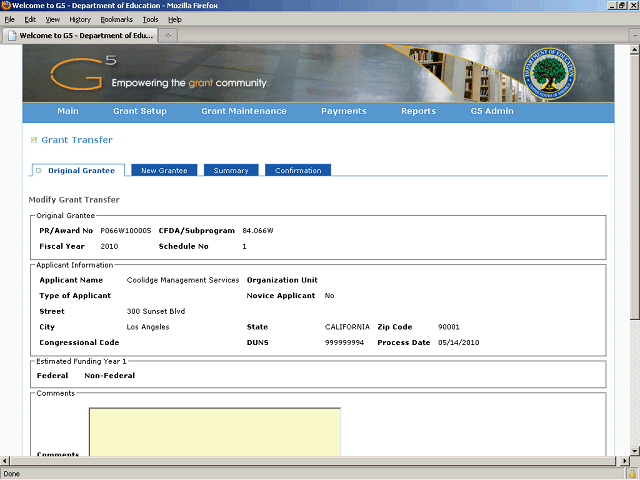The image size is (640, 480).
Task: Click award number P066W100005
Action: coord(126,231)
